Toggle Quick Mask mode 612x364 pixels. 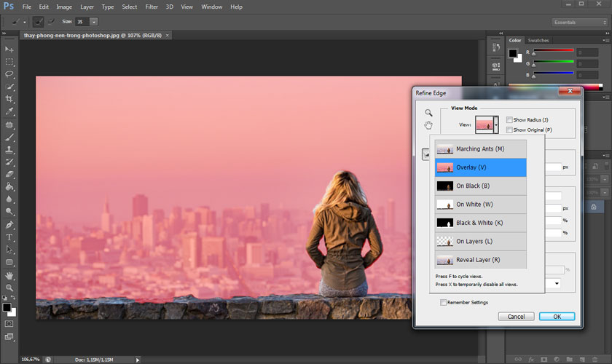tap(9, 324)
